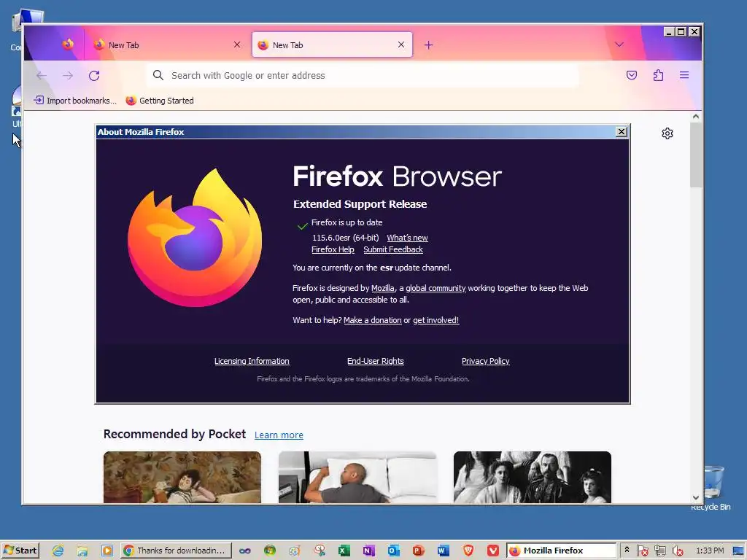Open network status tray icon

pyautogui.click(x=659, y=551)
